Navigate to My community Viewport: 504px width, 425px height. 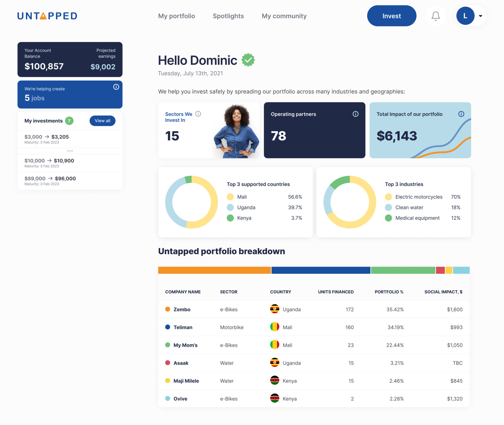(x=284, y=16)
